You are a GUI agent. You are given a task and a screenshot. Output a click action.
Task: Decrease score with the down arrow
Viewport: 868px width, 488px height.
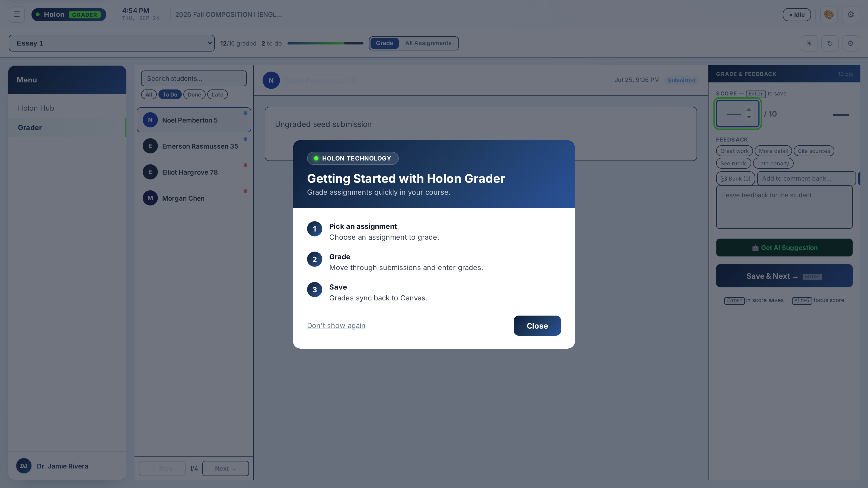pos(749,117)
